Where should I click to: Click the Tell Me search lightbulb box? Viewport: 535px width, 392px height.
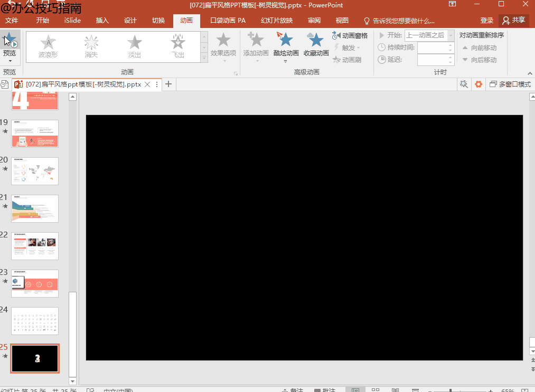tap(399, 21)
